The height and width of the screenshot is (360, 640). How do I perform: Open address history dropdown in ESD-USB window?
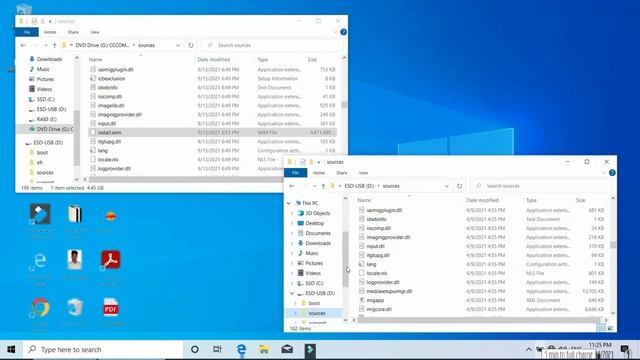446,186
